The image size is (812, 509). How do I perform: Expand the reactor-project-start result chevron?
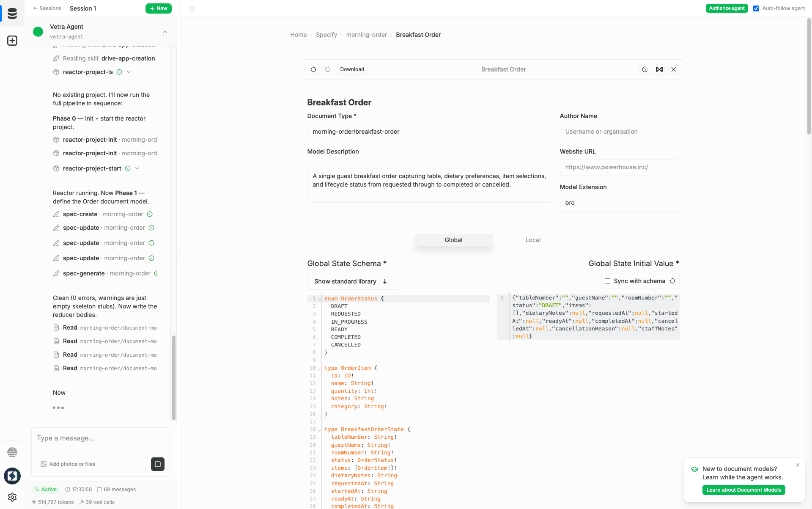137,168
